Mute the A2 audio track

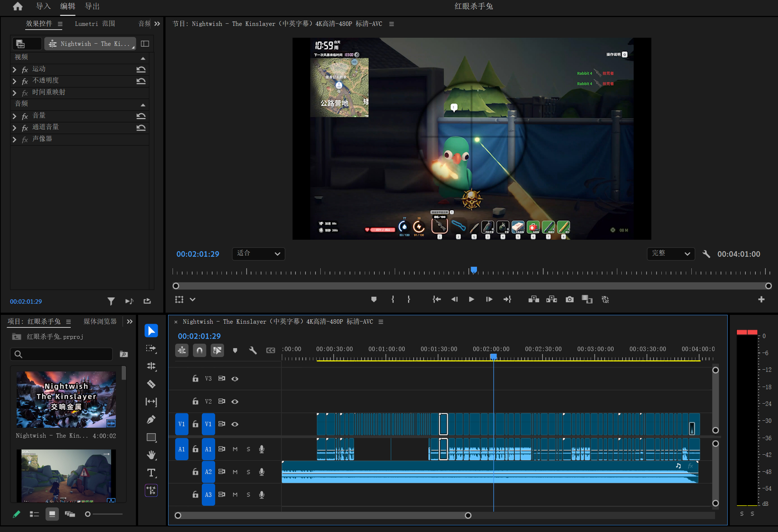(x=235, y=472)
